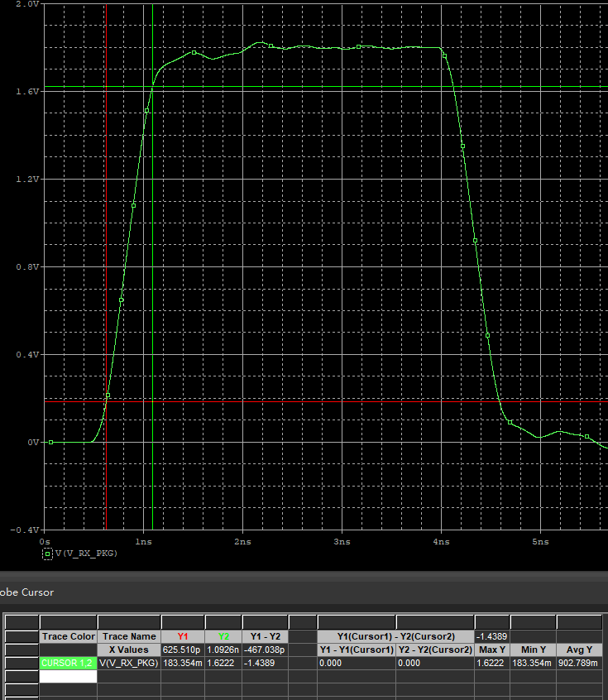
Task: Click the 0.8V Y-axis label
Action: point(27,267)
